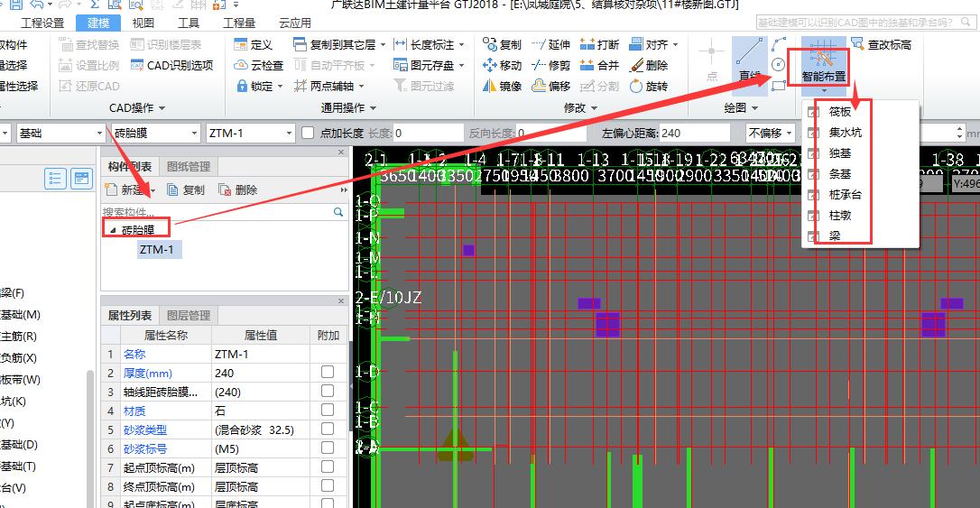The height and width of the screenshot is (508, 980).
Task: Collapse the 砖胎膜 tree node
Action: tap(113, 230)
